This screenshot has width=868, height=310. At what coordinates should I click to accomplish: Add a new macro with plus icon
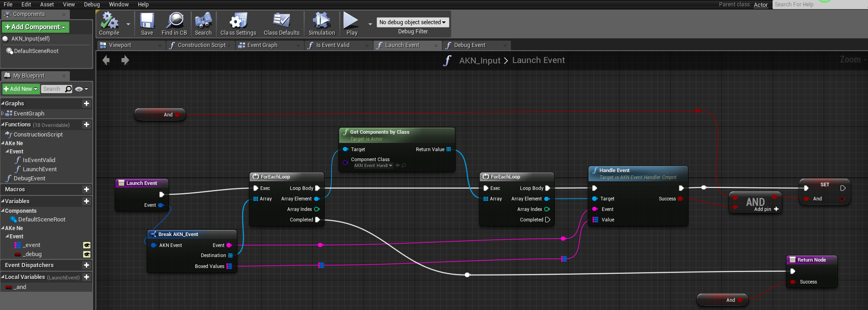point(86,189)
